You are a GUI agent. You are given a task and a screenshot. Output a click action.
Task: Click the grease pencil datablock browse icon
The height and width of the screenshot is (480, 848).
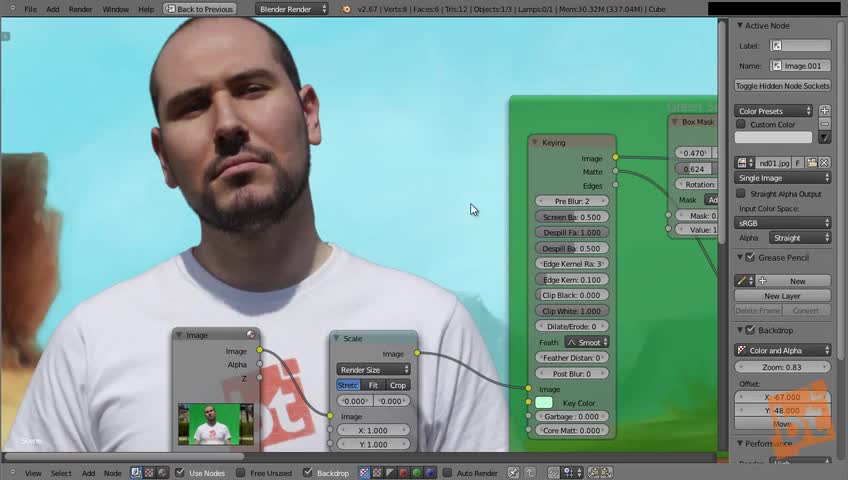click(744, 281)
